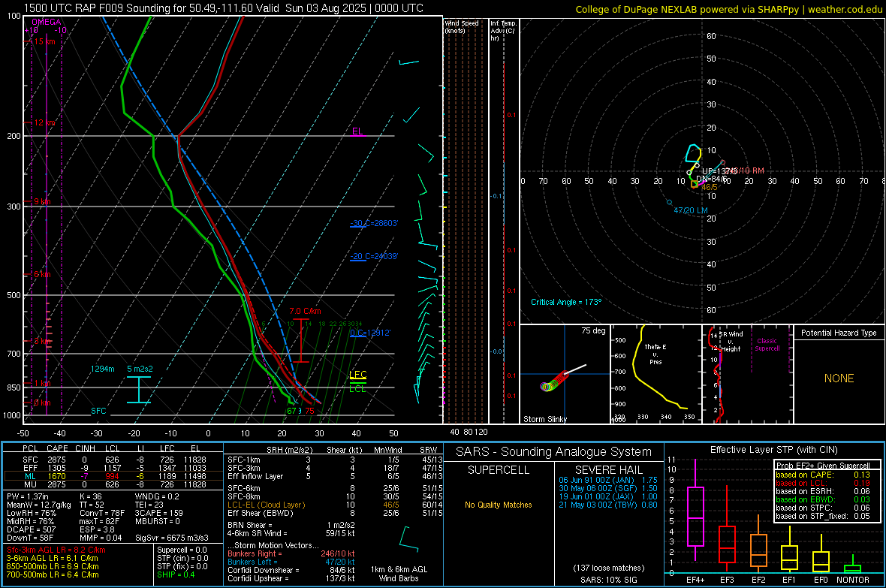Click the "Eff Inflow Layer" kinematics row

[335, 476]
